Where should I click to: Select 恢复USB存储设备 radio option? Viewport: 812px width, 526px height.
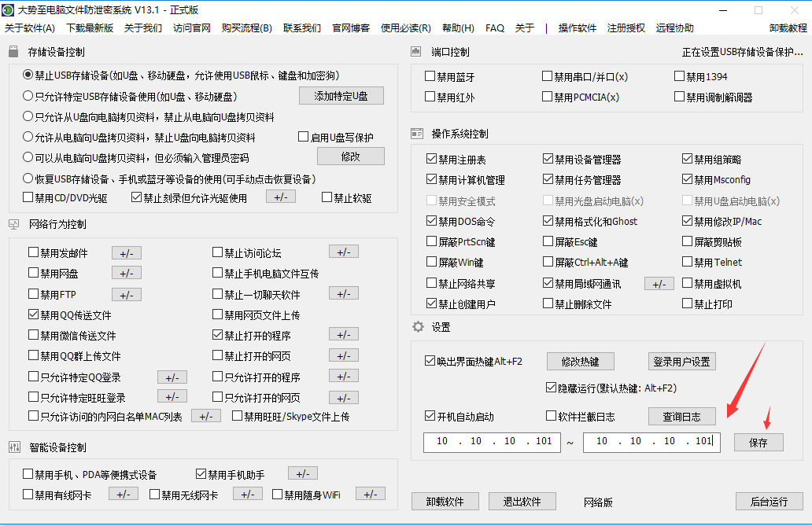coord(28,178)
